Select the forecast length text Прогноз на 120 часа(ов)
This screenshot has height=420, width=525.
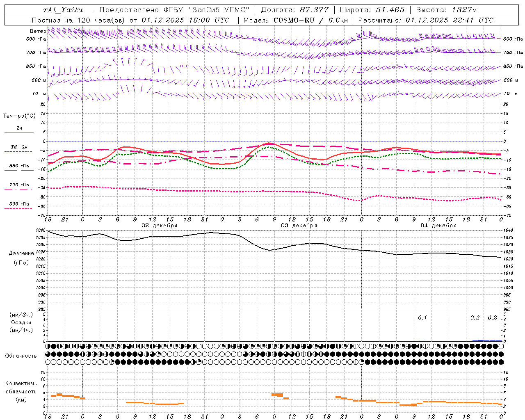pos(79,20)
